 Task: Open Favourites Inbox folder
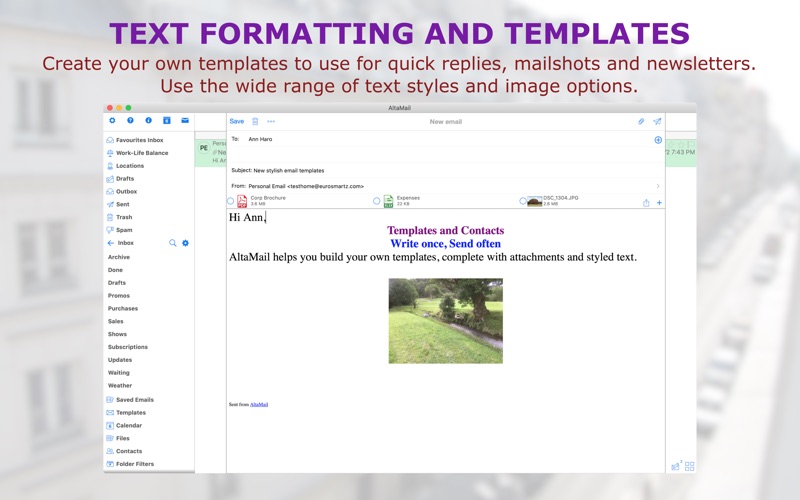(139, 140)
